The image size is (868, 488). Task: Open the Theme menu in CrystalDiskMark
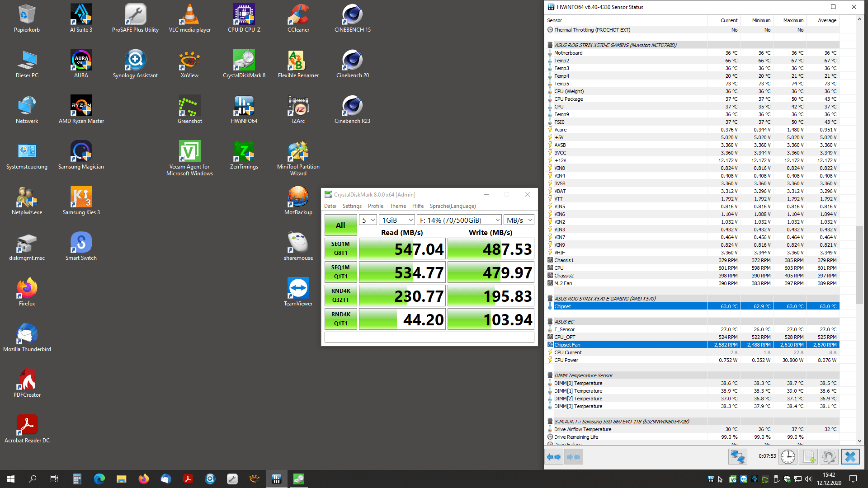pos(398,206)
